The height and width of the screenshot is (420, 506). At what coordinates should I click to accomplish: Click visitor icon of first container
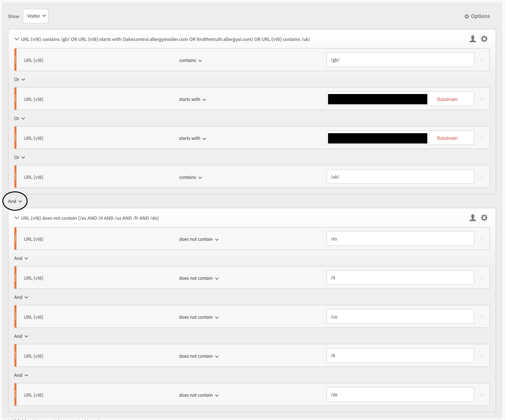pos(473,39)
